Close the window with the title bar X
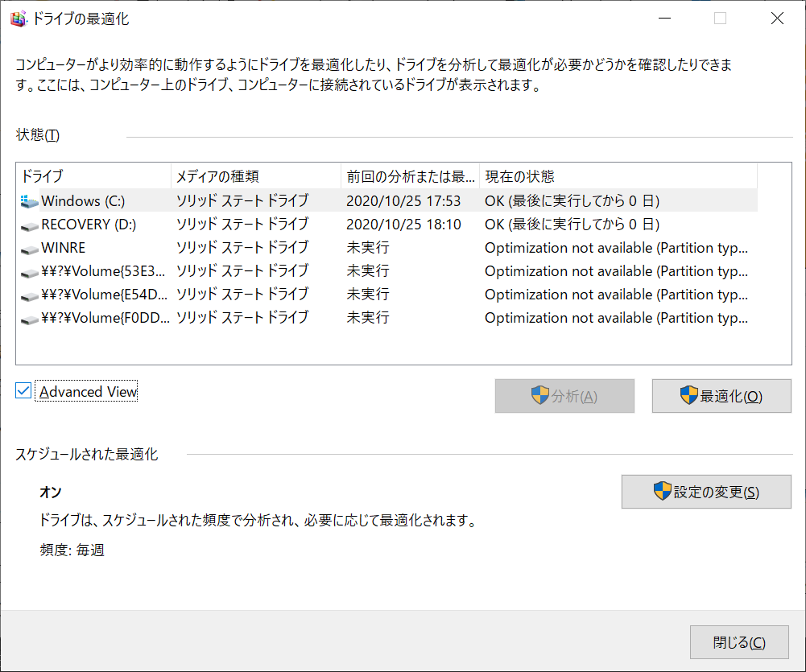This screenshot has width=806, height=672. pyautogui.click(x=777, y=19)
